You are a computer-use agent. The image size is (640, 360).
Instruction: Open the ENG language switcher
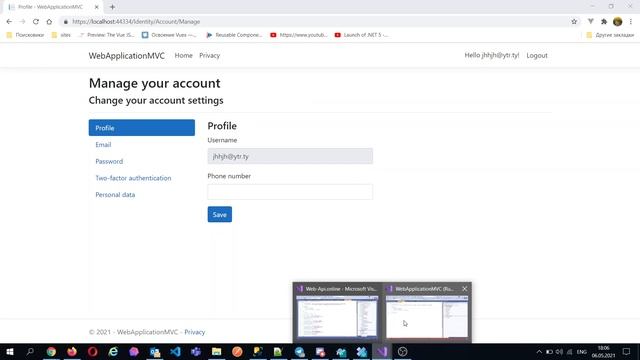click(x=582, y=351)
